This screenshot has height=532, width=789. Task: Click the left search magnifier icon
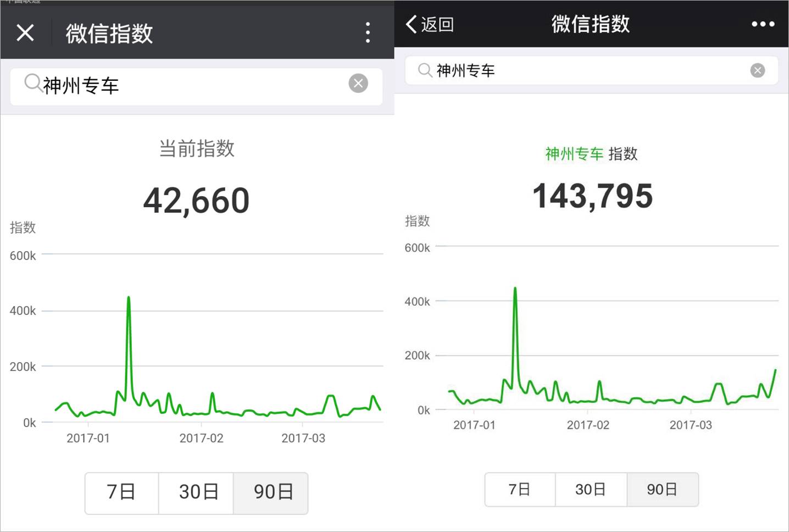(x=33, y=84)
